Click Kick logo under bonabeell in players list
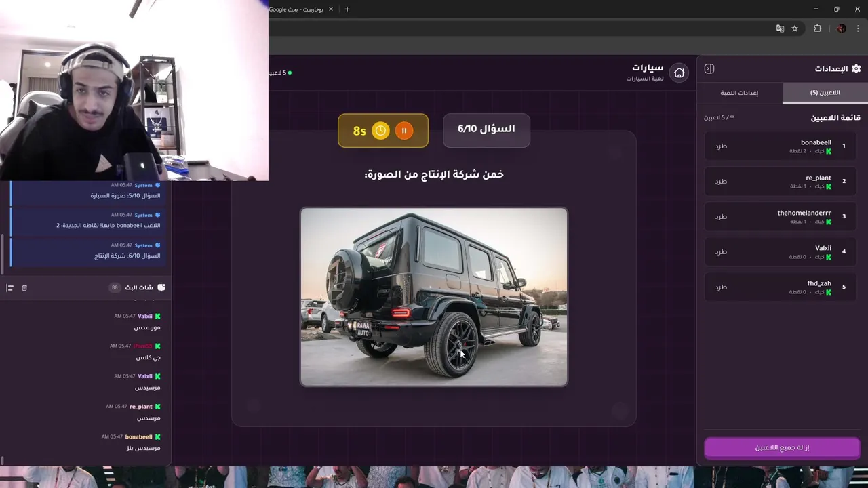 pyautogui.click(x=829, y=151)
